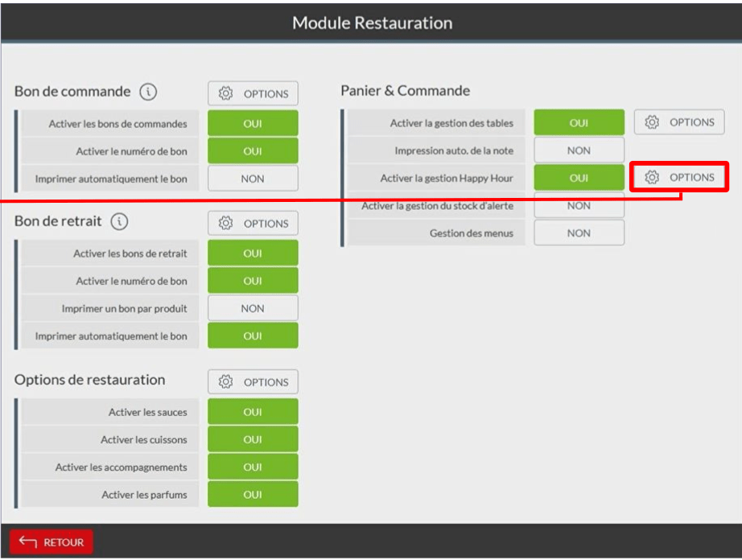The image size is (742, 560).
Task: Click the 'Gestion des menus' label
Action: (x=472, y=233)
